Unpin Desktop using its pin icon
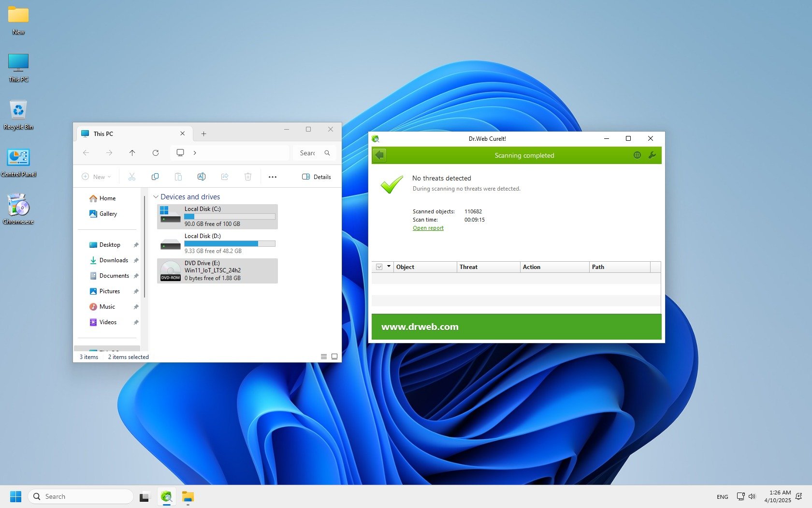Image resolution: width=812 pixels, height=508 pixels. point(136,245)
